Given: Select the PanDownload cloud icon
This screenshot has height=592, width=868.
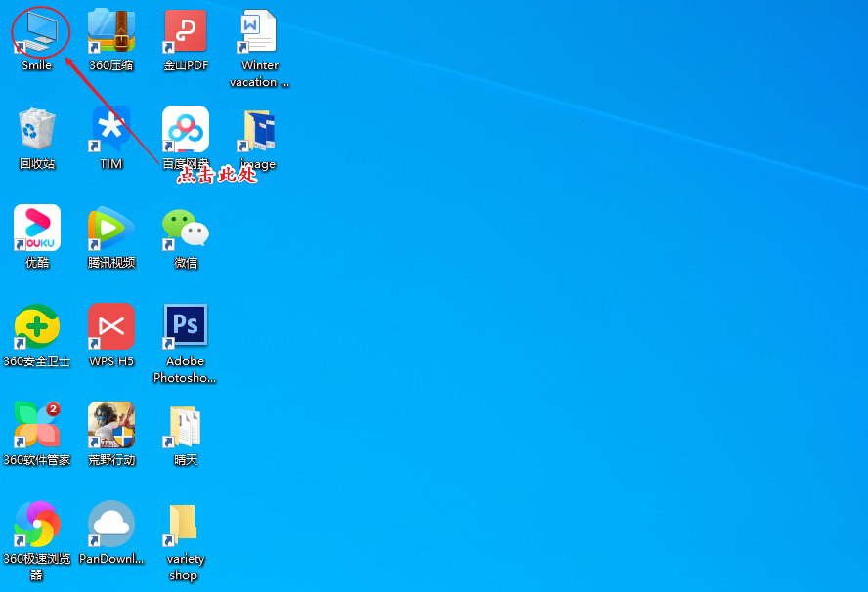Looking at the screenshot, I should click(111, 524).
